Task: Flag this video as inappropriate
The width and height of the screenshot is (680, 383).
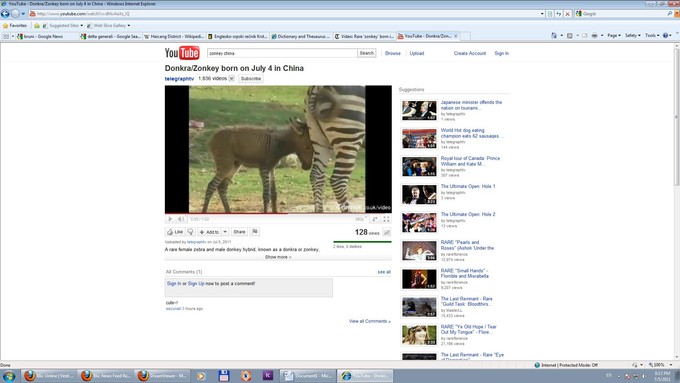Action: 255,232
